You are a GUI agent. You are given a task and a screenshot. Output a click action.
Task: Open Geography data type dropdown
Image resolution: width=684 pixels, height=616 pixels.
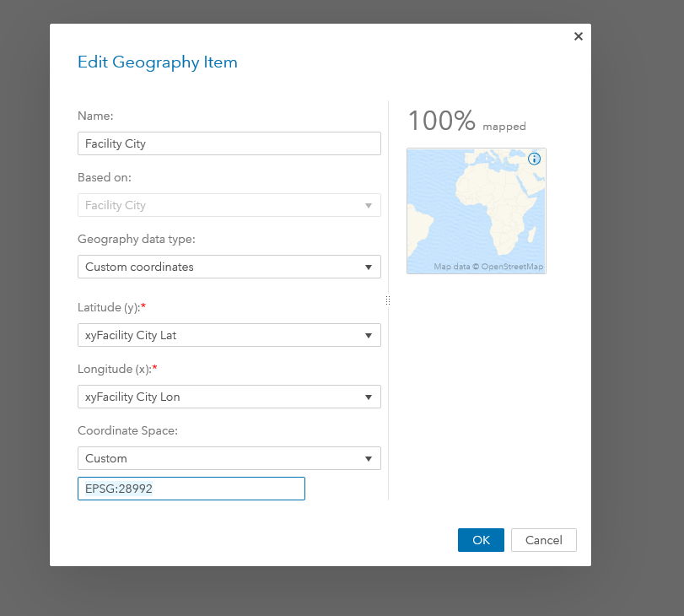pos(229,267)
